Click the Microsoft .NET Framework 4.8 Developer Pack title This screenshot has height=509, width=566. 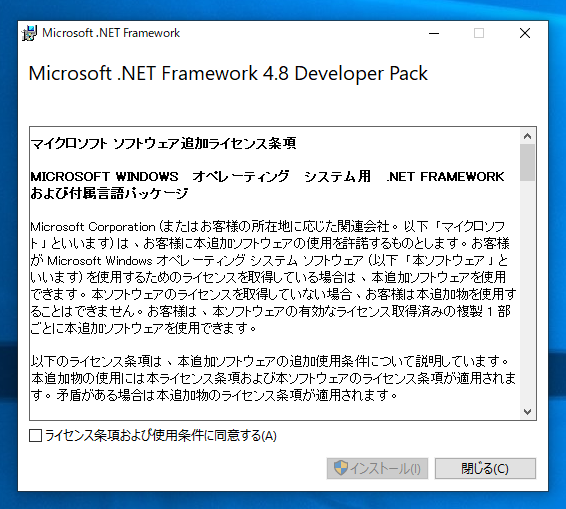228,73
